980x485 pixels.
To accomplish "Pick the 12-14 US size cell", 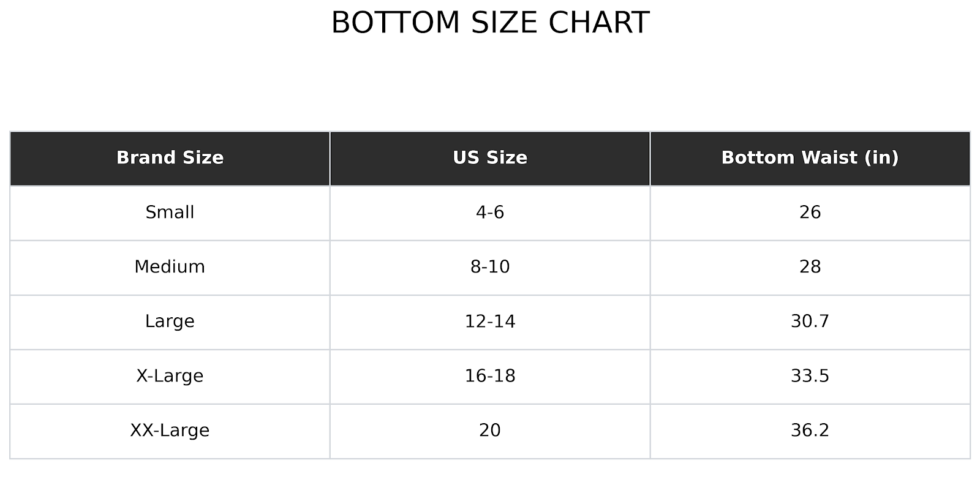I will pos(490,321).
